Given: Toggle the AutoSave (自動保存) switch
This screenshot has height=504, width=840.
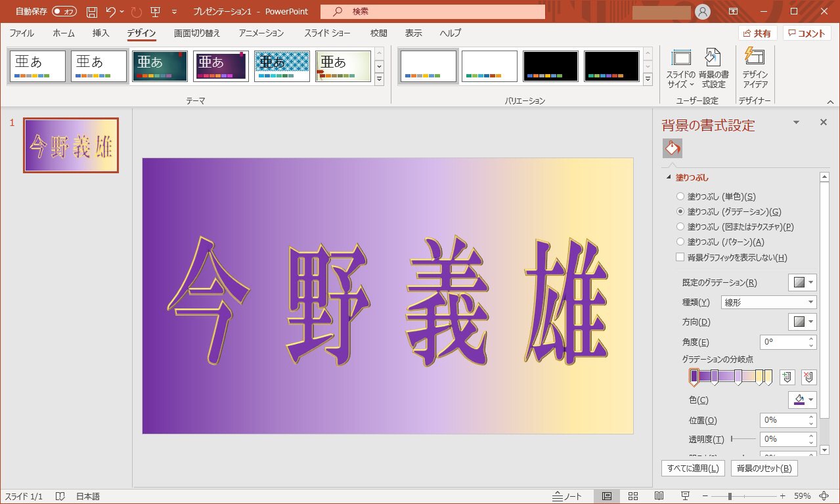Looking at the screenshot, I should click(x=64, y=12).
